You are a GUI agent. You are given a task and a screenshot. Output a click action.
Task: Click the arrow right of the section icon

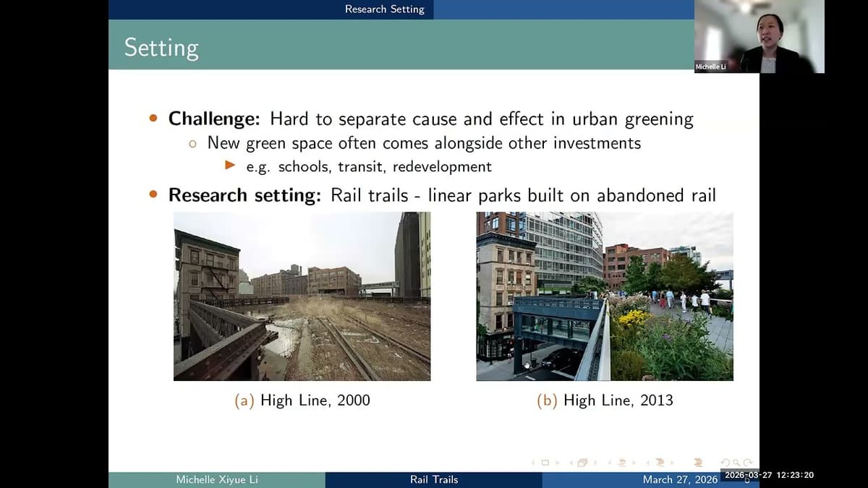634,463
